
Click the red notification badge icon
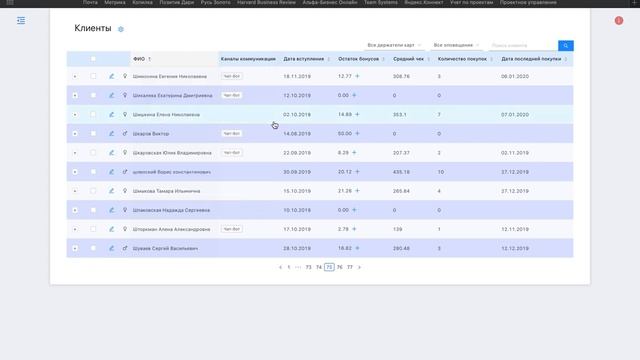pos(619,20)
